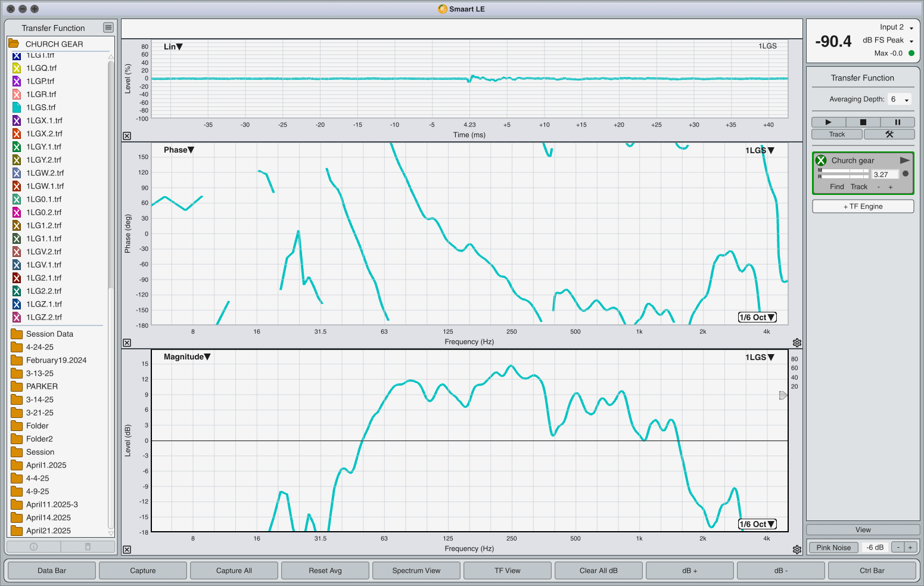Toggle visibility of the 1LGZ.2.trf trace
924x586 pixels.
click(x=17, y=317)
